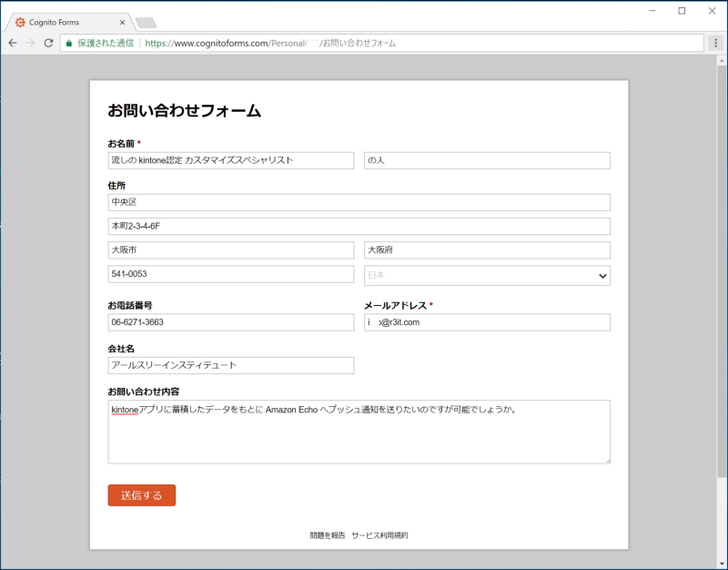Expand the 日本 country dropdown
This screenshot has height=570, width=728.
(x=487, y=275)
